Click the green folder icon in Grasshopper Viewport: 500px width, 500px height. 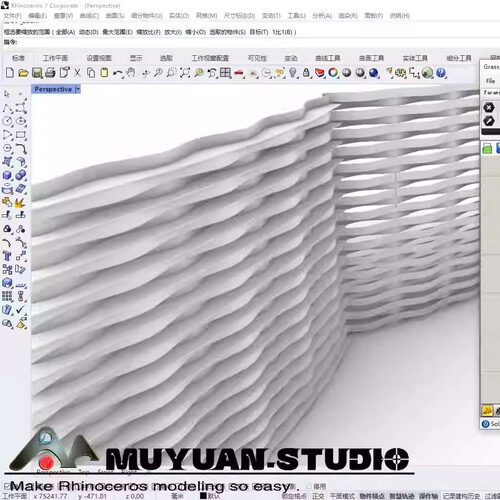pos(487,148)
